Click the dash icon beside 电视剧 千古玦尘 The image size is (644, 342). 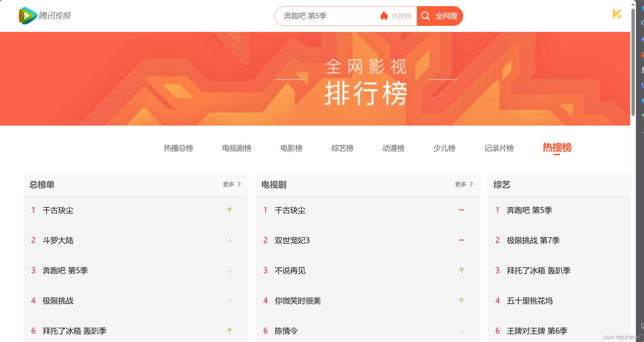pyautogui.click(x=461, y=210)
